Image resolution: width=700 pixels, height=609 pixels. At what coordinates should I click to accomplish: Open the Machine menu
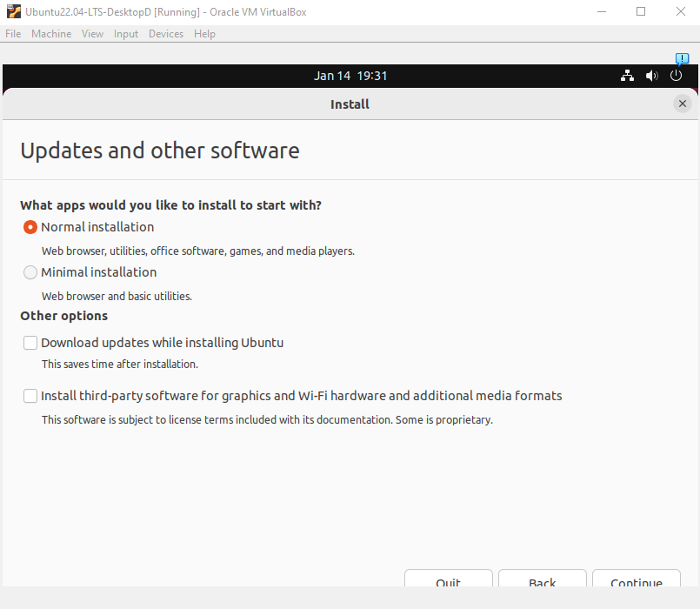[51, 34]
